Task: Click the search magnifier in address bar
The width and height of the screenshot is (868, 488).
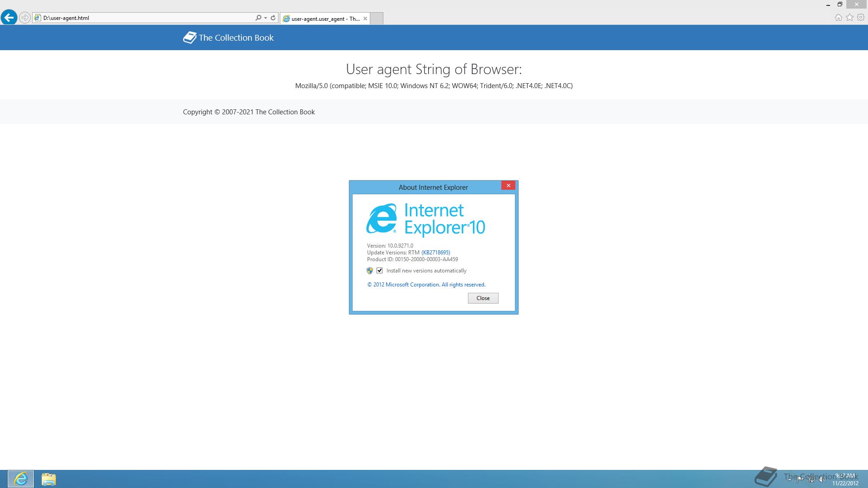Action: pos(258,18)
